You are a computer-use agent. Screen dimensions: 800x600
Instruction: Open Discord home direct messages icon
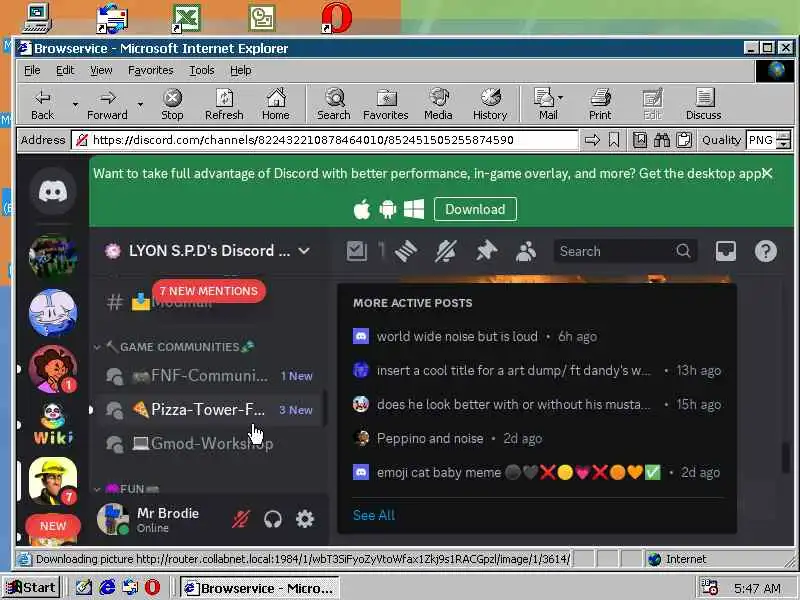(53, 191)
